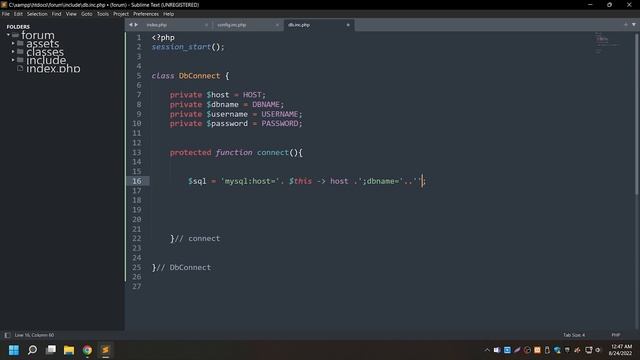Image resolution: width=640 pixels, height=360 pixels.
Task: Open the Goto menu
Action: coord(87,14)
